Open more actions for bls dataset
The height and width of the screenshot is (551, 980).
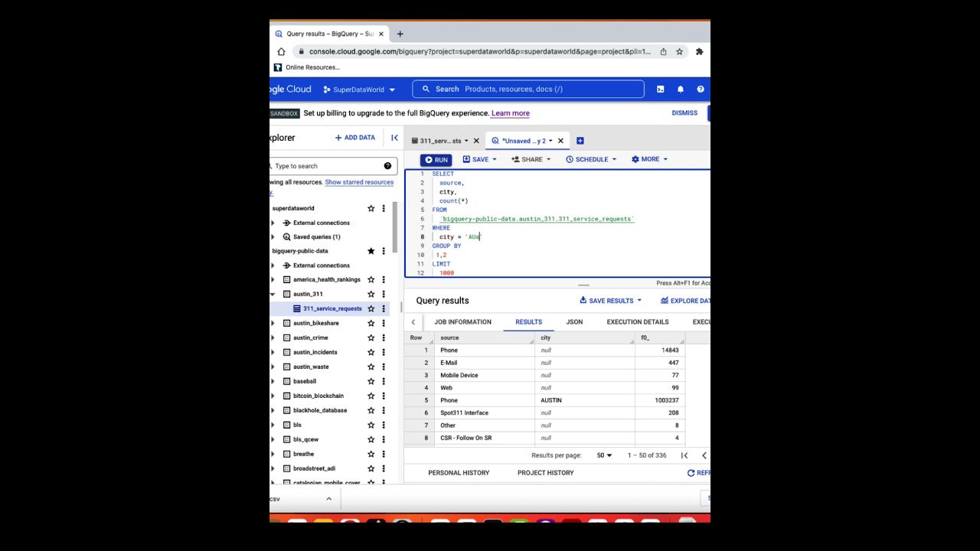384,425
